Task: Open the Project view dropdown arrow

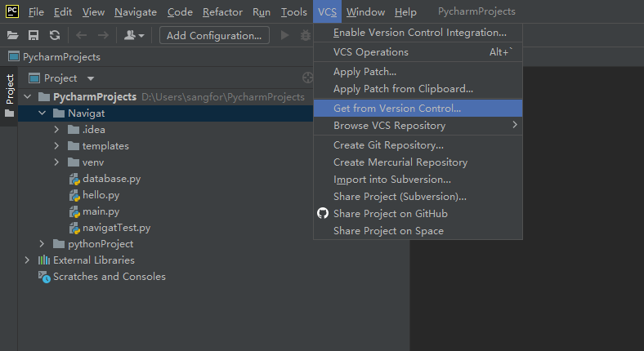Action: [91, 78]
